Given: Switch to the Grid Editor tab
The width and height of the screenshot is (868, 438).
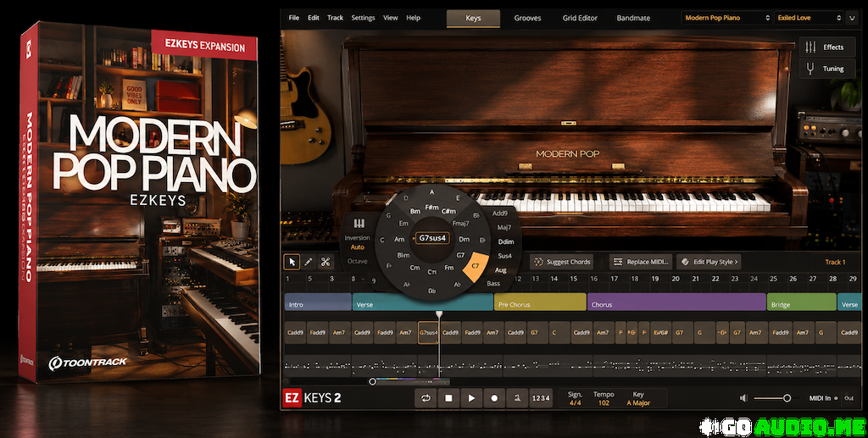Looking at the screenshot, I should [580, 18].
